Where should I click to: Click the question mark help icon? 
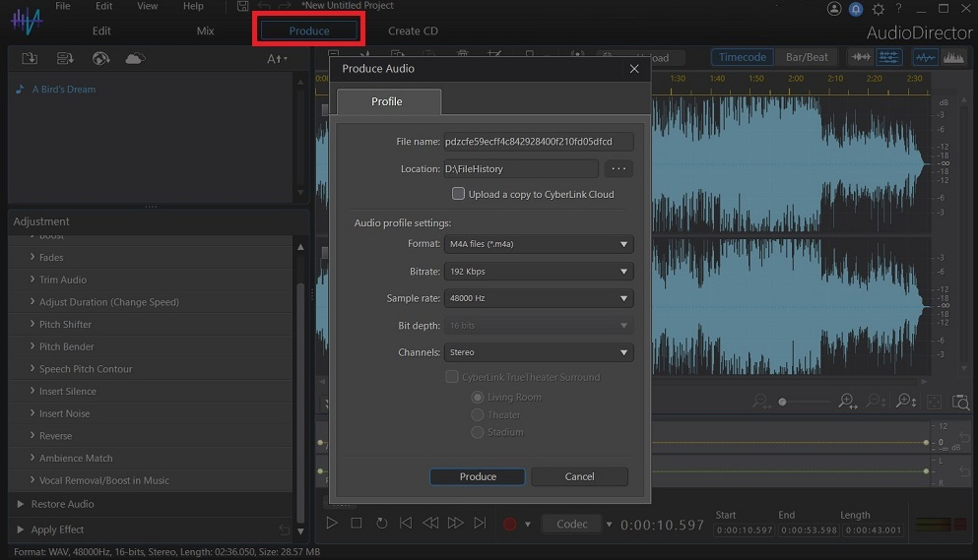tap(899, 8)
